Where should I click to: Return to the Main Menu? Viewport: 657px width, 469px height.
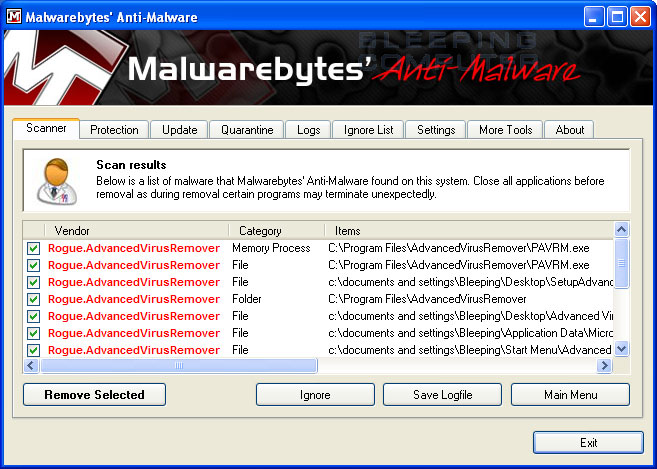pos(570,394)
